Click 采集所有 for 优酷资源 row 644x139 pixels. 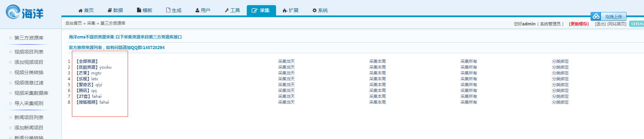click(x=469, y=67)
